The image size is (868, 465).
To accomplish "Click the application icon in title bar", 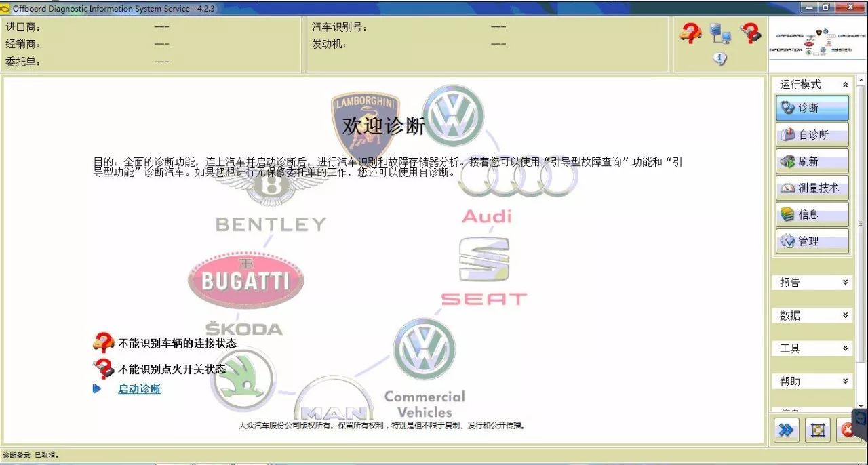I will (6, 7).
